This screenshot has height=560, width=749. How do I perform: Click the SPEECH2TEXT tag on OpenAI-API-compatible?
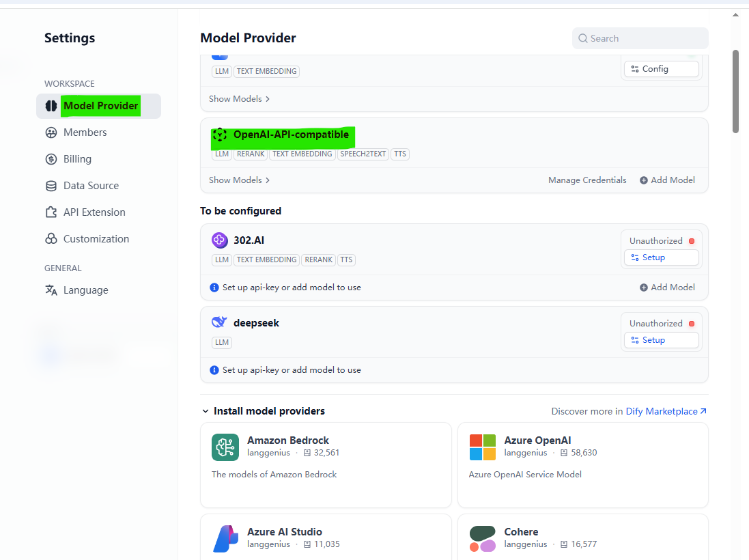tap(363, 154)
